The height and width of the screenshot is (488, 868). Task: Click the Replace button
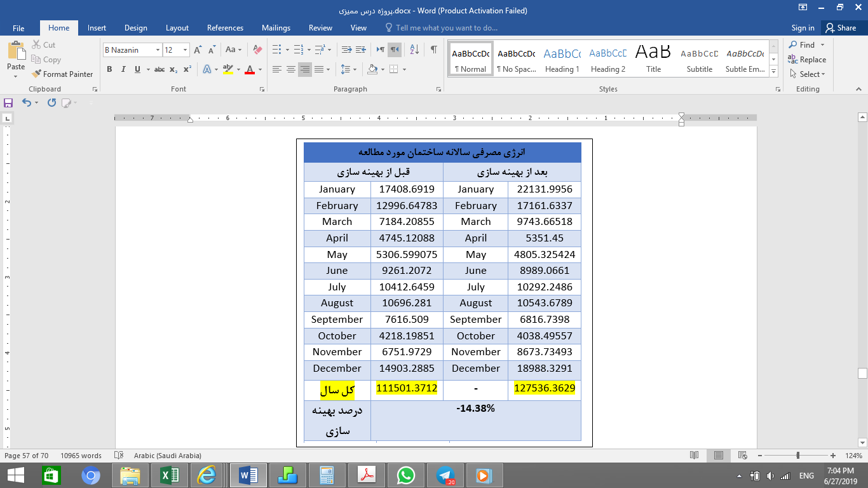[x=807, y=60]
